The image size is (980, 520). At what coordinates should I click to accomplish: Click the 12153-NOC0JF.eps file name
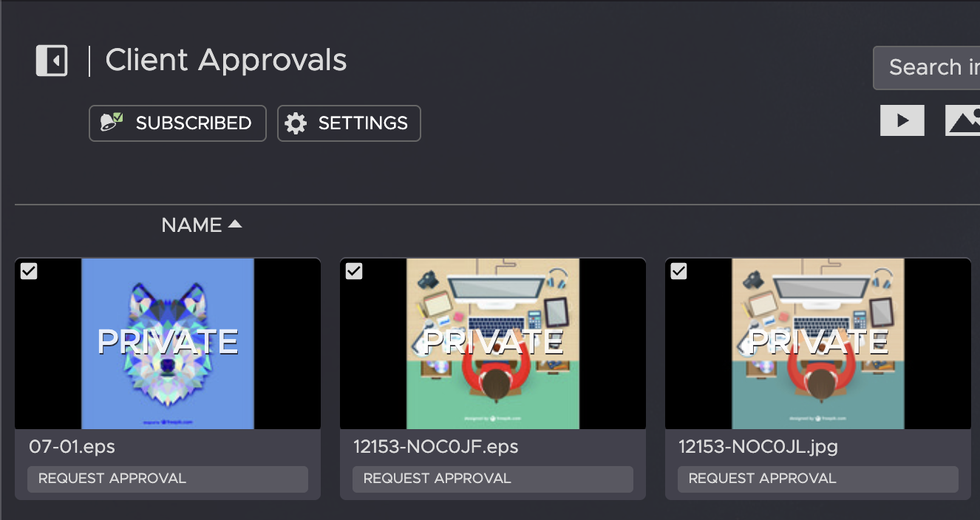click(x=435, y=447)
